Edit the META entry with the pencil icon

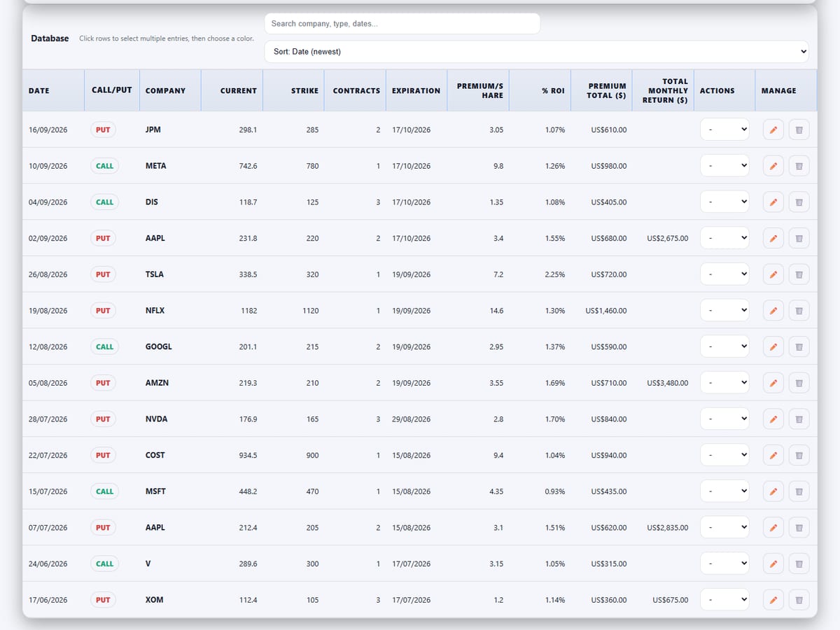[773, 166]
